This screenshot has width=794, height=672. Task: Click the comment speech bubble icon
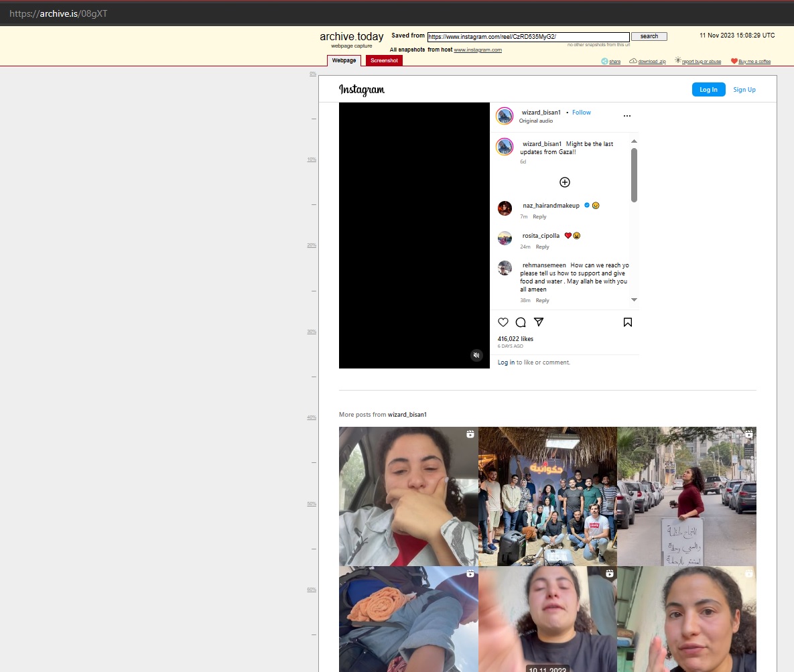pyautogui.click(x=521, y=322)
